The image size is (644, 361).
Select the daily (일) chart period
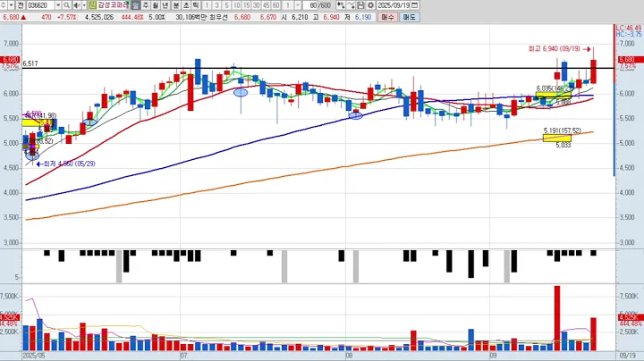136,5
